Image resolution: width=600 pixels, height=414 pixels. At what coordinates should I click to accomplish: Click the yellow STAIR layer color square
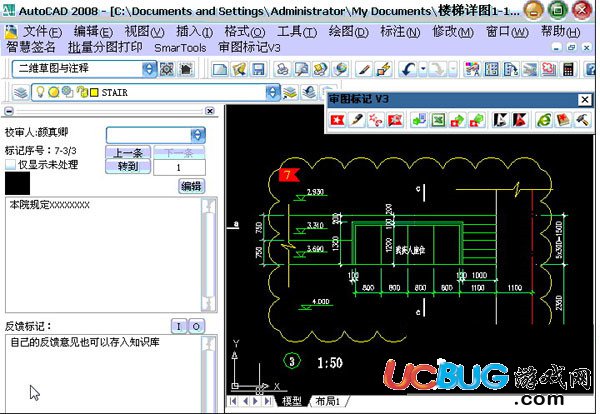click(x=94, y=93)
